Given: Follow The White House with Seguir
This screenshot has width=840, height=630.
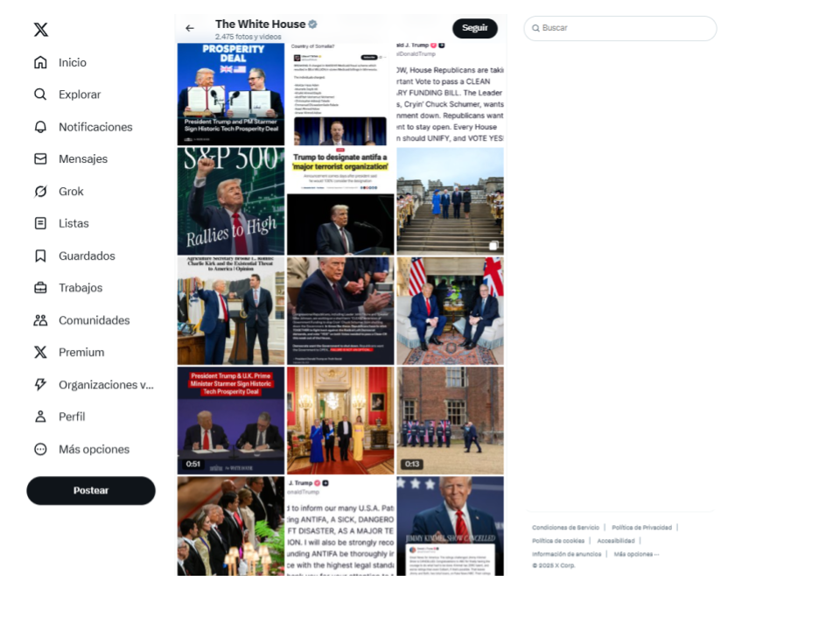Looking at the screenshot, I should 474,28.
